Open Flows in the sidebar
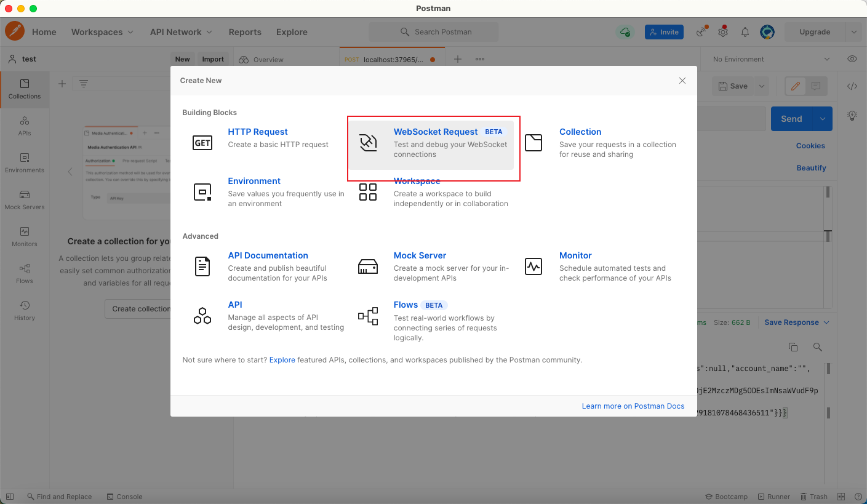This screenshot has width=867, height=504. tap(25, 274)
